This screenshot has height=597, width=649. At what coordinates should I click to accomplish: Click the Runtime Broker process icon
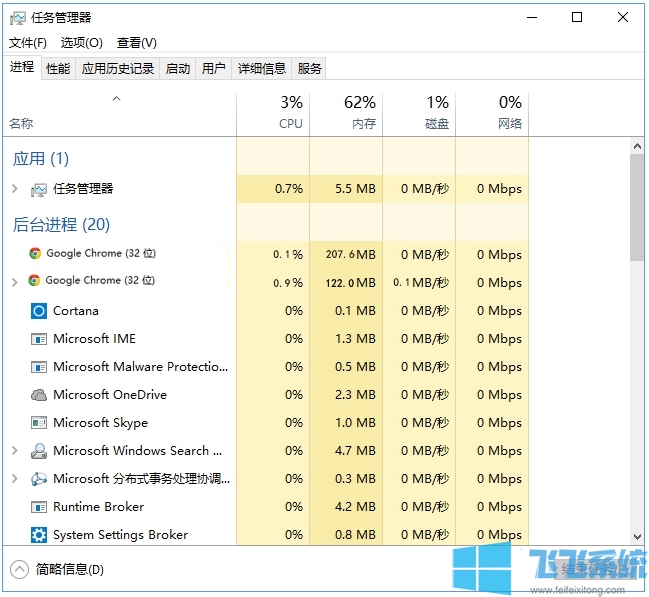39,507
